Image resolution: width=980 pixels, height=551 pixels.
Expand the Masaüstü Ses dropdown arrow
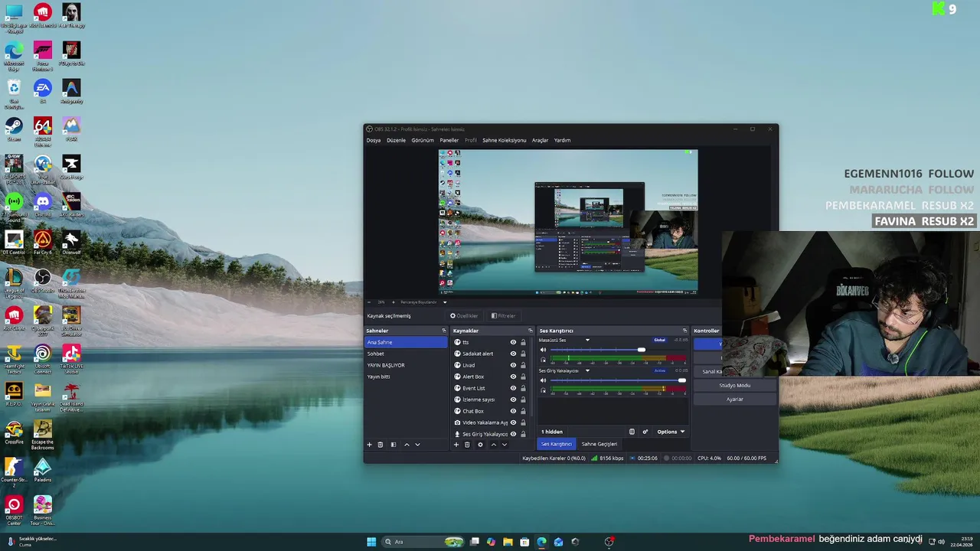click(587, 340)
